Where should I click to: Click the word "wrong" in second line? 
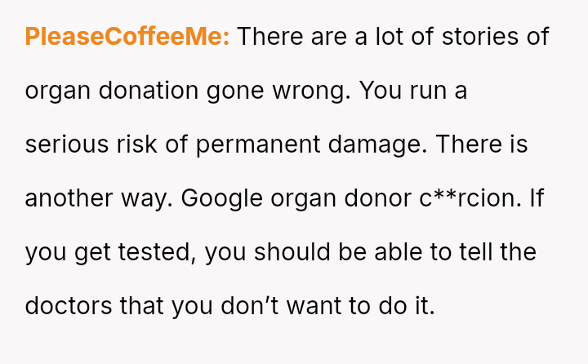(x=311, y=92)
